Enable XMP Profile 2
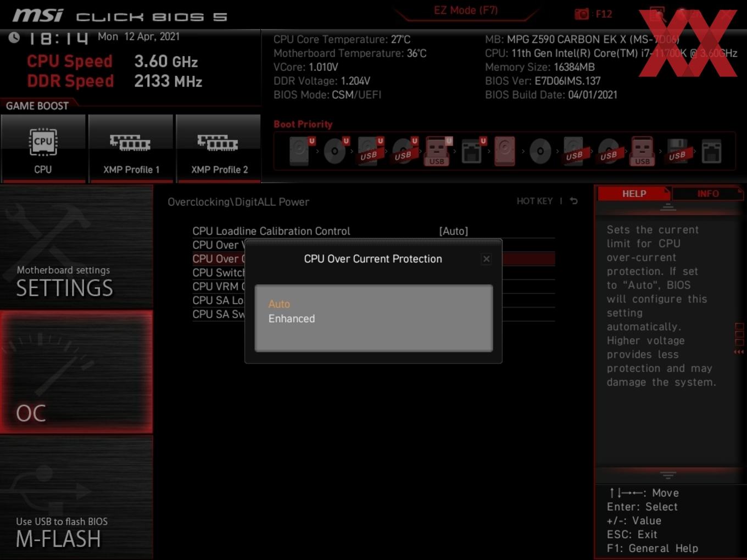 [219, 147]
